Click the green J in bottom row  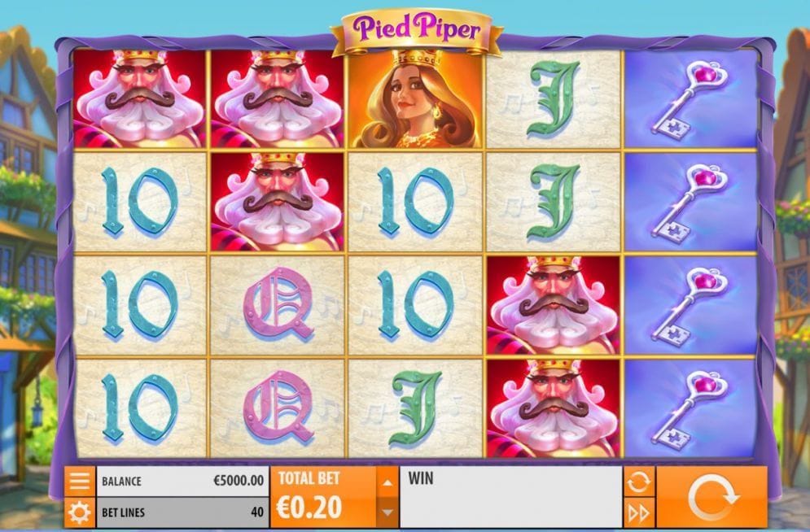point(416,408)
